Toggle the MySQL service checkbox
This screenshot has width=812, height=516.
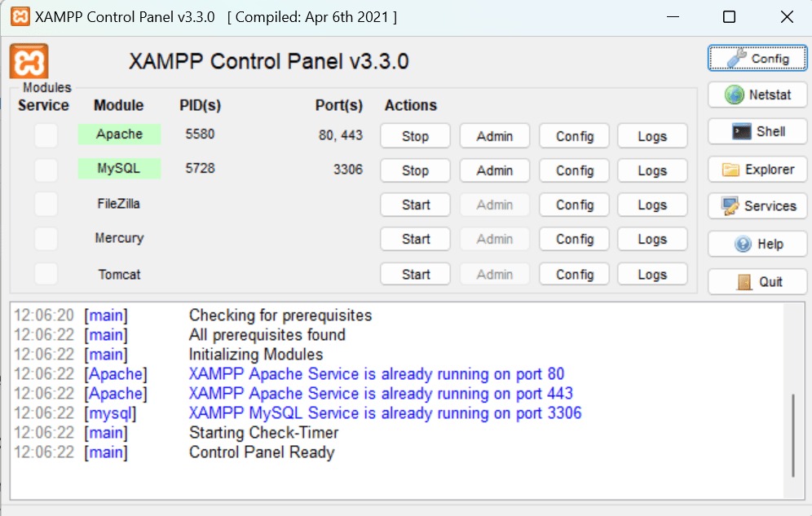coord(46,170)
